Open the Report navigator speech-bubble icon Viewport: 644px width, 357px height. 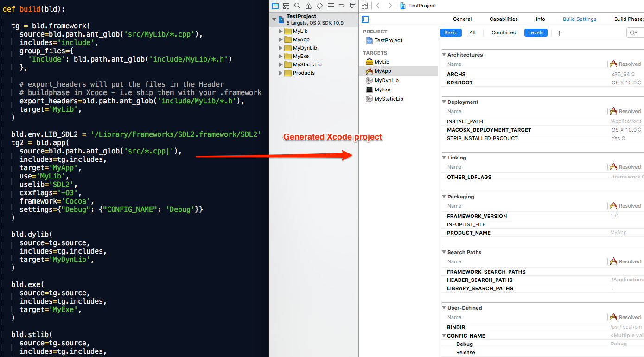(353, 6)
